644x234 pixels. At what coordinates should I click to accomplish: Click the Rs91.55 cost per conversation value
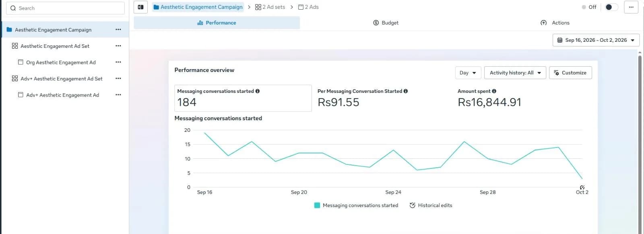pyautogui.click(x=338, y=103)
